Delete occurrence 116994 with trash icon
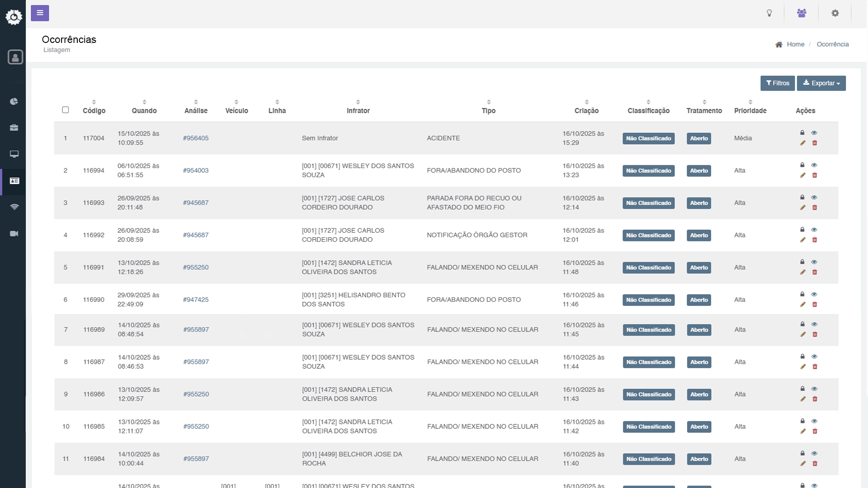 point(815,175)
